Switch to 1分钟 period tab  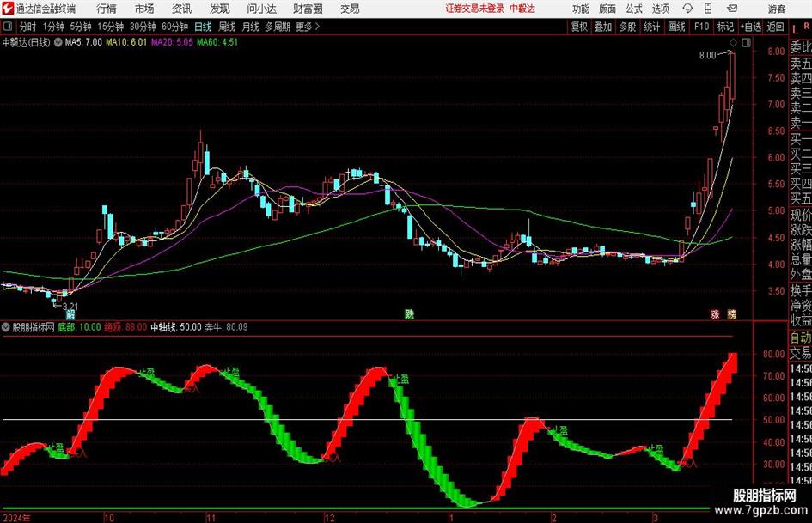click(x=53, y=27)
